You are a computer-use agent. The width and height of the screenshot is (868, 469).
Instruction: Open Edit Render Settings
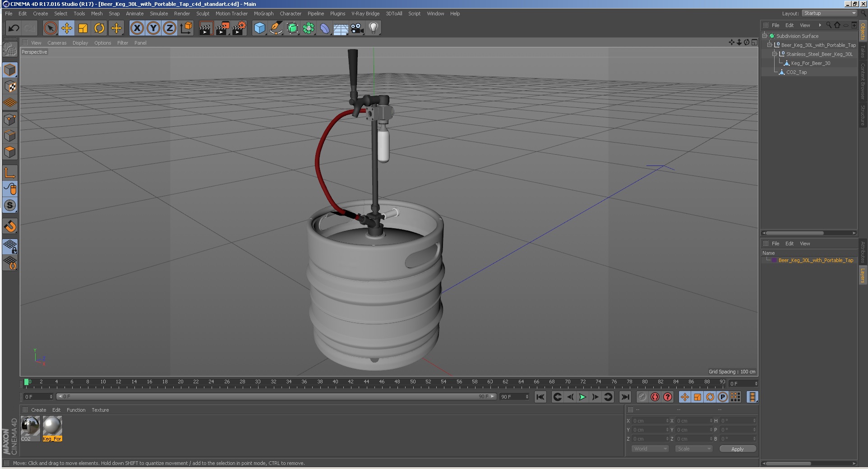coord(239,28)
